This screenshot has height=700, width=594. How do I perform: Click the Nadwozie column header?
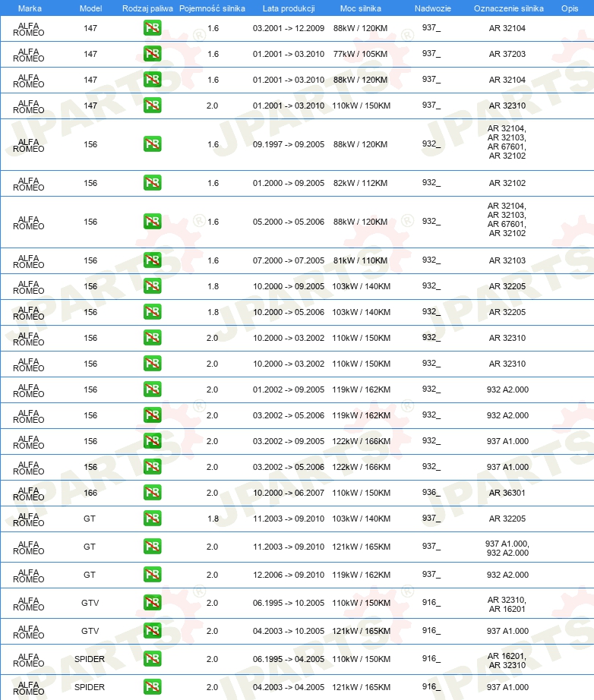pos(432,8)
